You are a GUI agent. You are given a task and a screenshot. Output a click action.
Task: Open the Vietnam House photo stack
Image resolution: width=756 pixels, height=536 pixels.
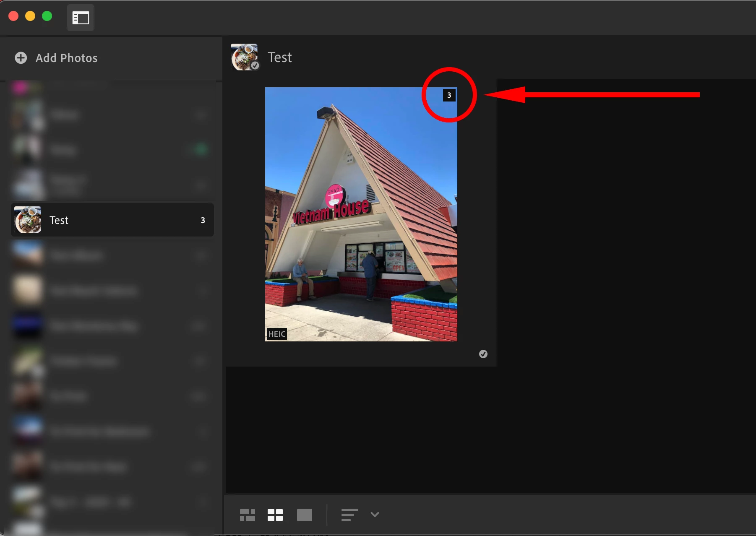pos(361,214)
